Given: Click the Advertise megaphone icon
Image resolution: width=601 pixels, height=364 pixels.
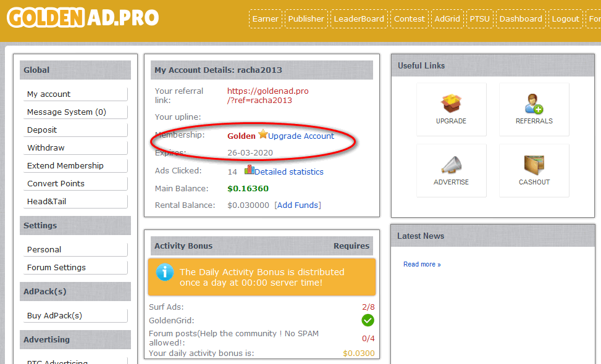Looking at the screenshot, I should coord(451,165).
